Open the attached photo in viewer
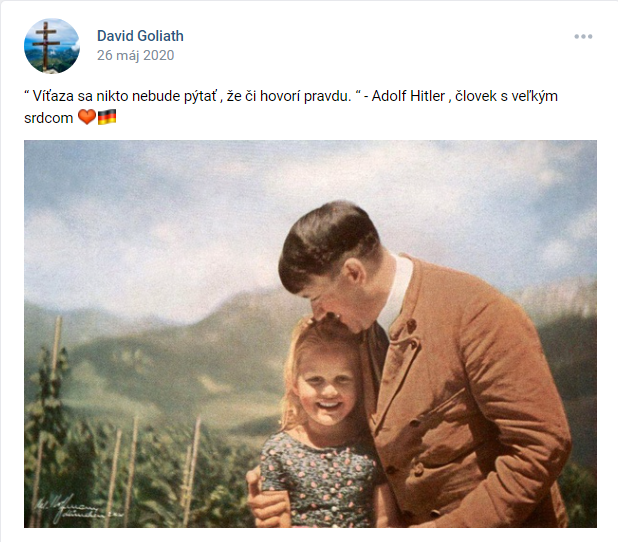Image resolution: width=618 pixels, height=542 pixels. pyautogui.click(x=310, y=334)
